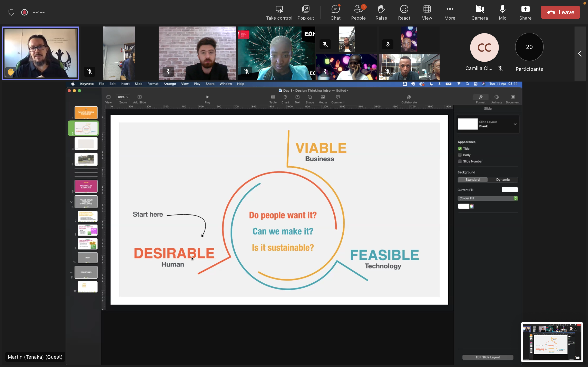Turn on the Camera
The image size is (588, 367).
point(479,12)
